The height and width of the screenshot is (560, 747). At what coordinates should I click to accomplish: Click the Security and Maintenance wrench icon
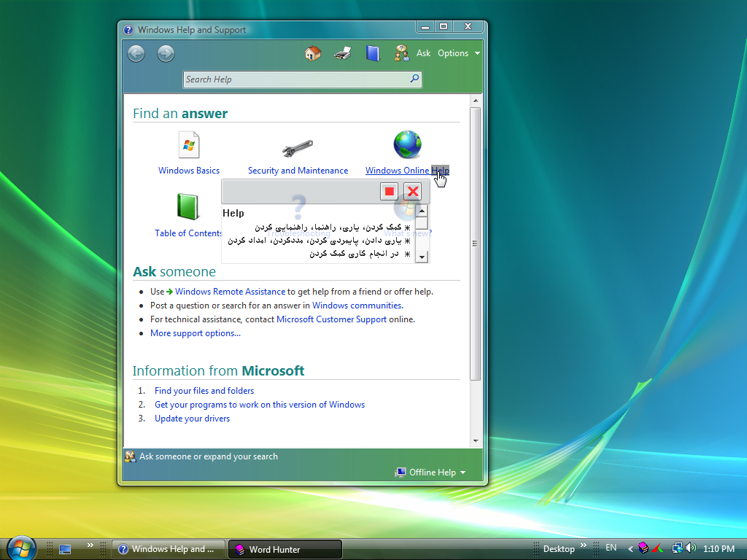(298, 149)
